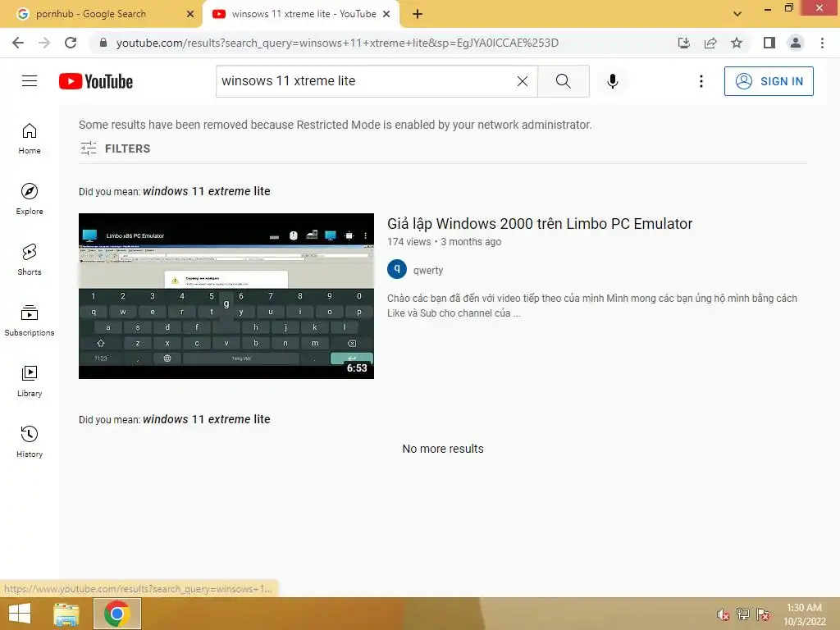Close the Google Search tab
Image resolution: width=840 pixels, height=630 pixels.
click(190, 15)
